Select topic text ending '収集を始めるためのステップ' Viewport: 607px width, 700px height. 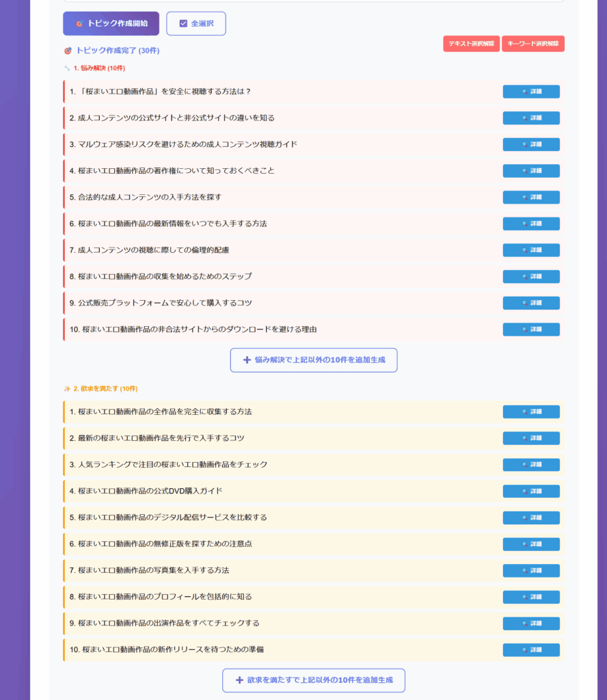[160, 276]
